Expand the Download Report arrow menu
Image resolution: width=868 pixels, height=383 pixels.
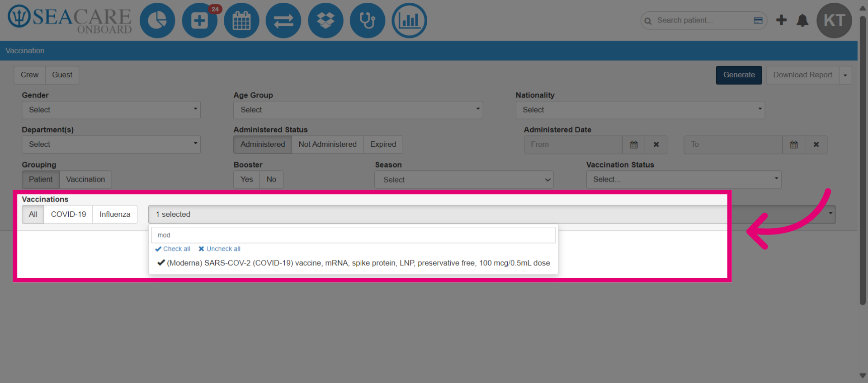coord(845,75)
